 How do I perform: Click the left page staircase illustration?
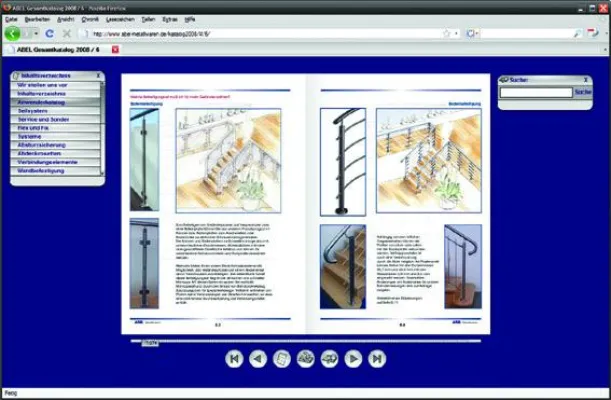tap(228, 160)
